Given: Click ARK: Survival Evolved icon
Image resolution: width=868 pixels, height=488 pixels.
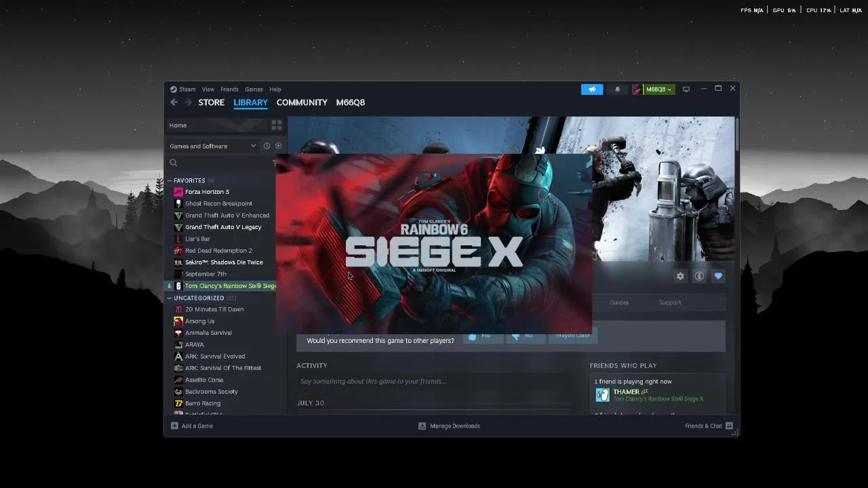Looking at the screenshot, I should click(x=178, y=357).
